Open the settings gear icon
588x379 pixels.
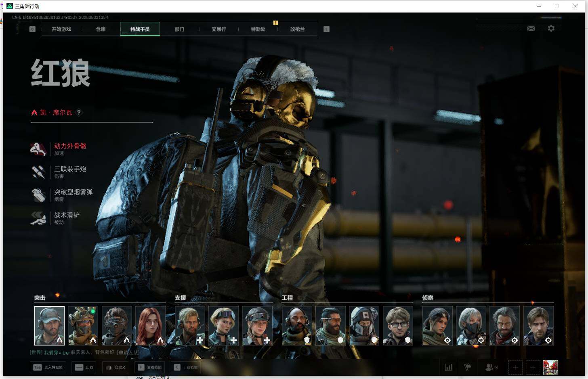(x=551, y=28)
